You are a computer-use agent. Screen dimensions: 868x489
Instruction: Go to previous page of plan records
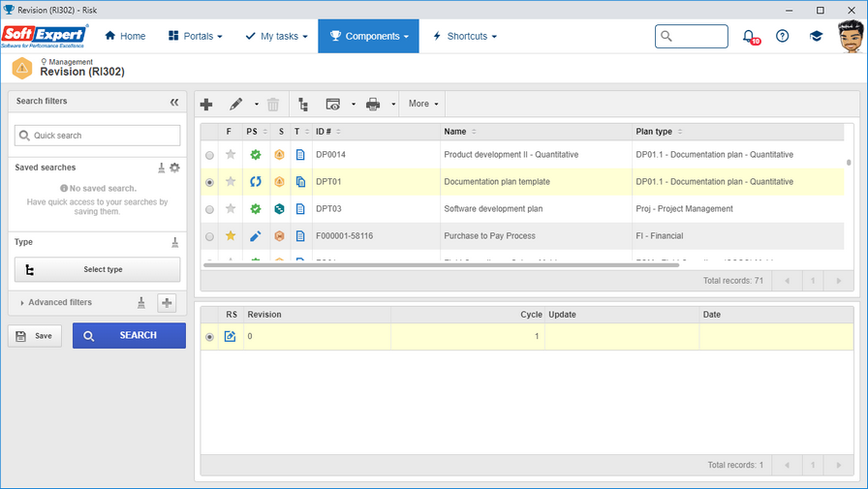tap(787, 281)
